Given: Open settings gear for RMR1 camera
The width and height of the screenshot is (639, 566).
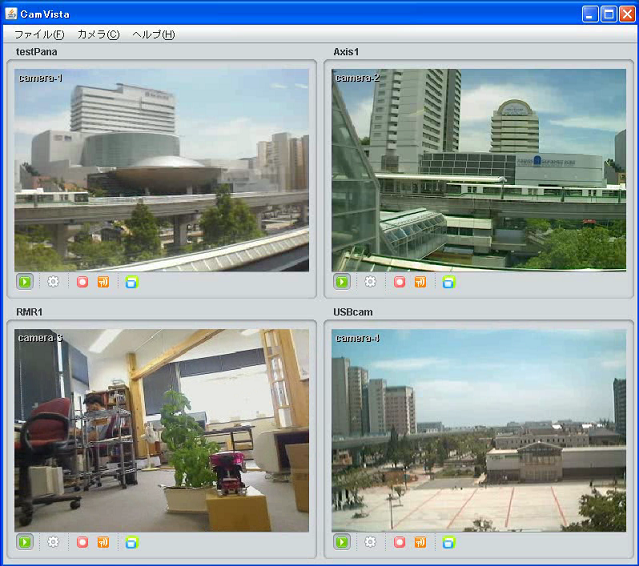Looking at the screenshot, I should (x=54, y=542).
